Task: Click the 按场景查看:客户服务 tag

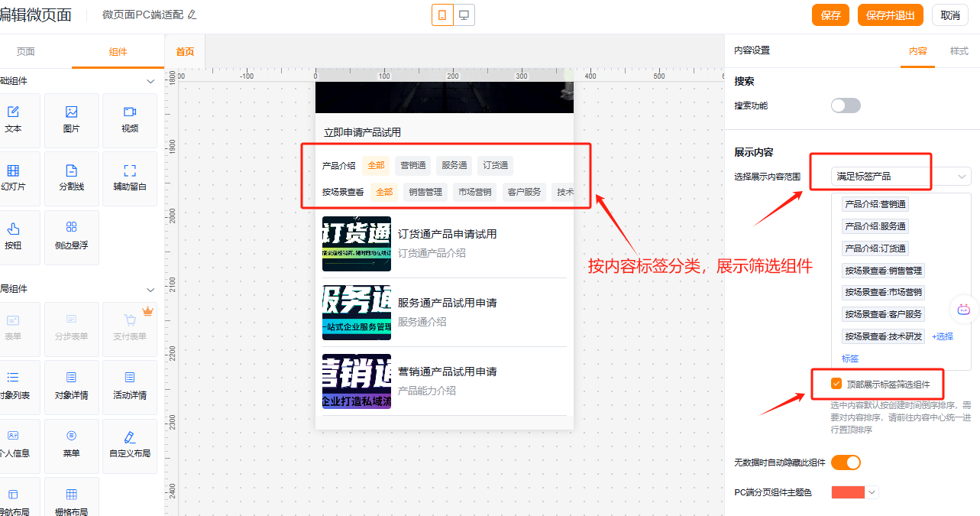Action: click(884, 314)
